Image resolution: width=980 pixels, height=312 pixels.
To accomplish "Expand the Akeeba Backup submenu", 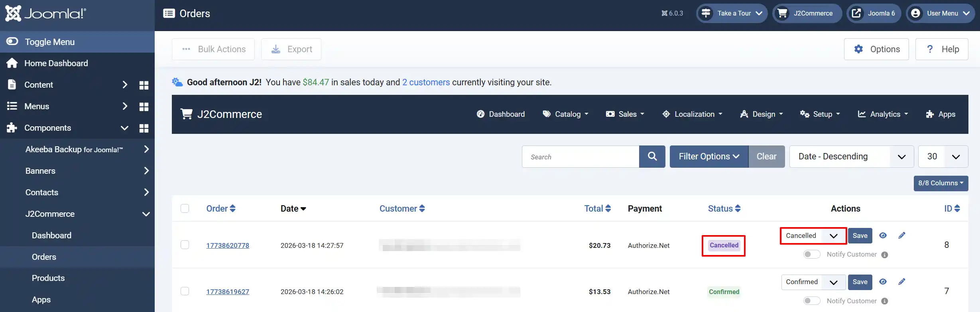I will [146, 149].
